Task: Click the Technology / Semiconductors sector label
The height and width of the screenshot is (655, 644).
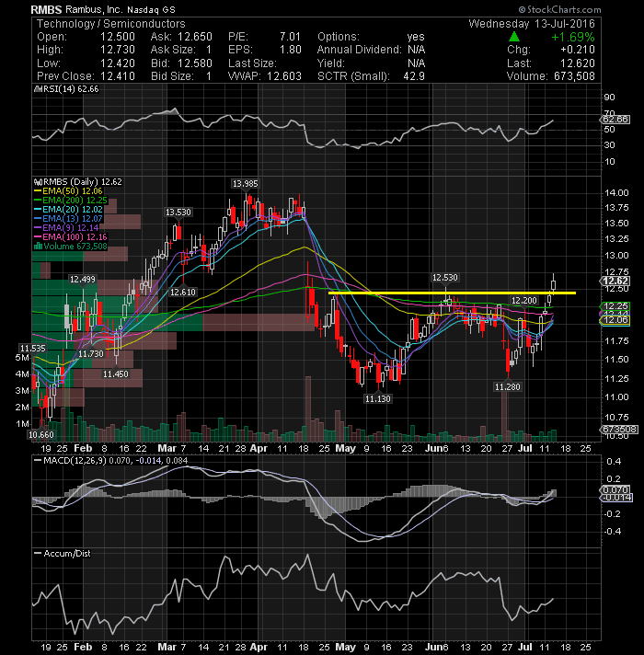Action: pos(110,23)
